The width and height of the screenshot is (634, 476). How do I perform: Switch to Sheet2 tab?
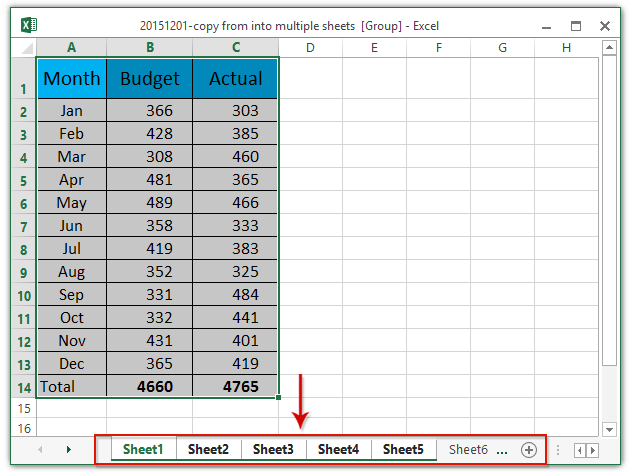click(208, 450)
